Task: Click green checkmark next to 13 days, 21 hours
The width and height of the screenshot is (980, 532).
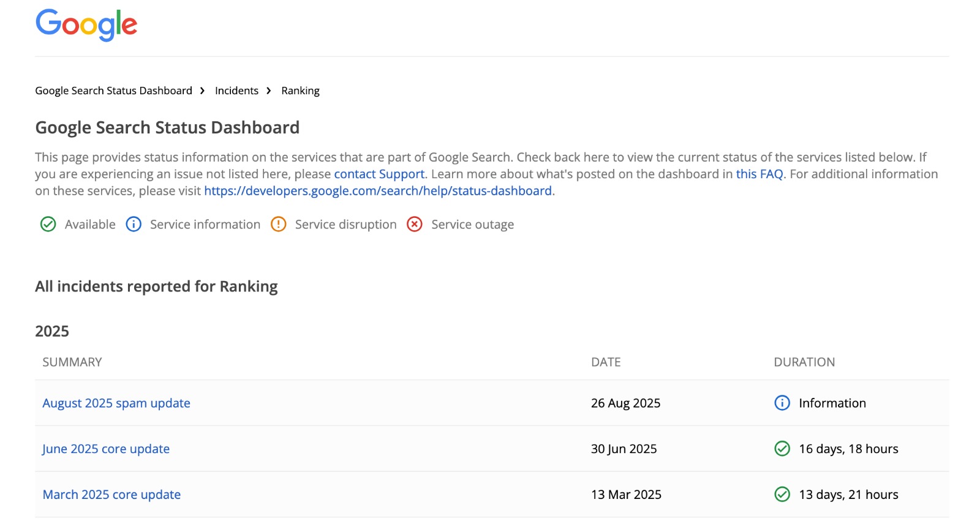Action: click(782, 495)
